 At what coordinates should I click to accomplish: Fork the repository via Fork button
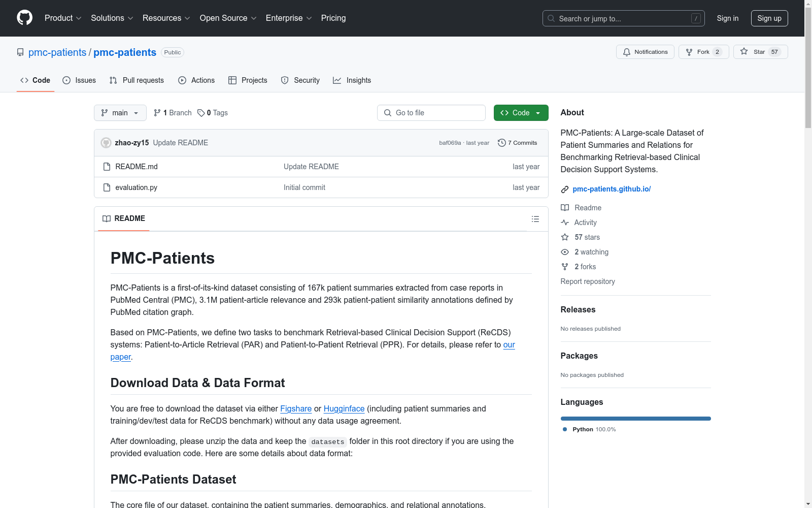[703, 52]
